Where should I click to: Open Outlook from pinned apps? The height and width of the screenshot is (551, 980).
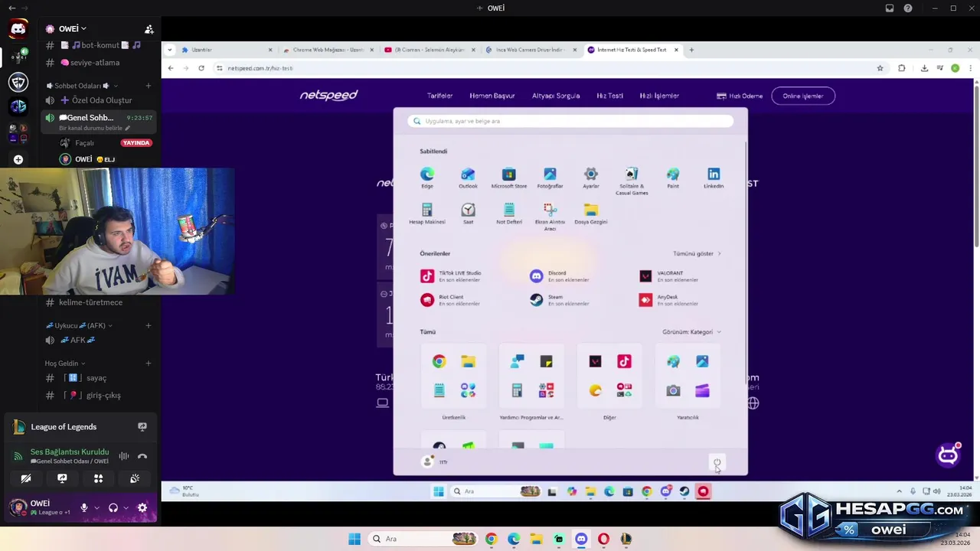(468, 178)
